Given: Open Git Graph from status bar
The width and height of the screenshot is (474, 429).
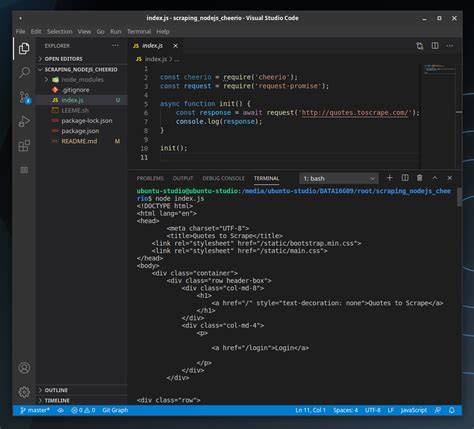Looking at the screenshot, I should [x=115, y=410].
